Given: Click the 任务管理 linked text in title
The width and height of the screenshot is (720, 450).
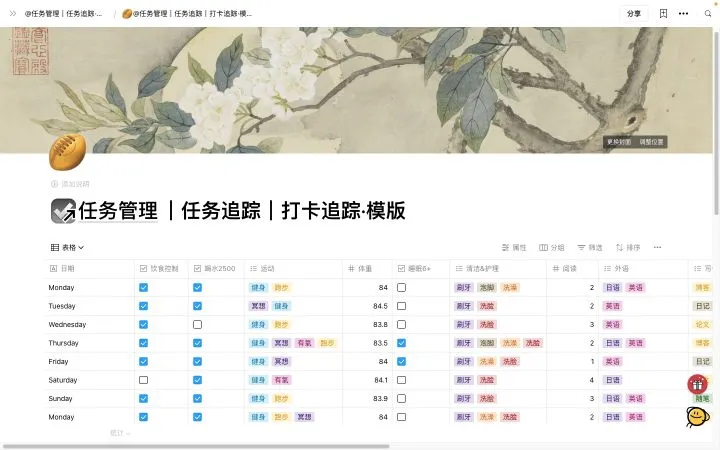Looking at the screenshot, I should tap(118, 211).
